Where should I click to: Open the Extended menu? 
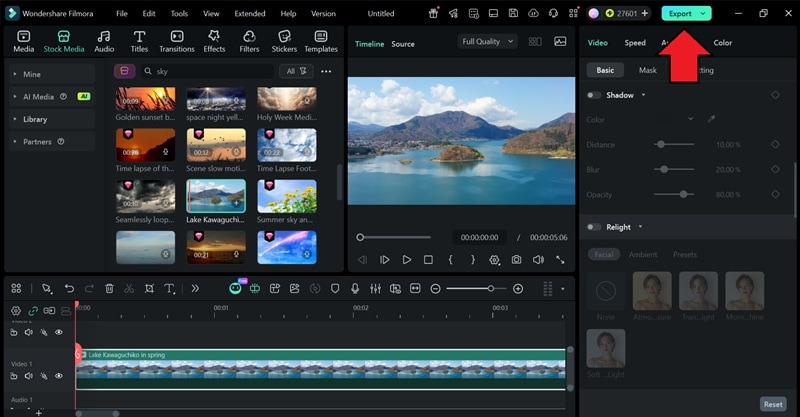tap(249, 14)
